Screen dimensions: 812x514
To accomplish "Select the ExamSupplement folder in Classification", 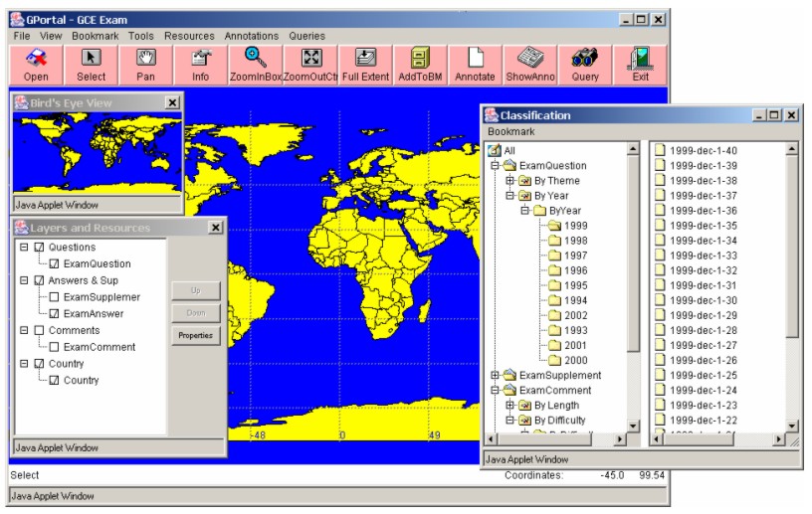I will pos(553,375).
